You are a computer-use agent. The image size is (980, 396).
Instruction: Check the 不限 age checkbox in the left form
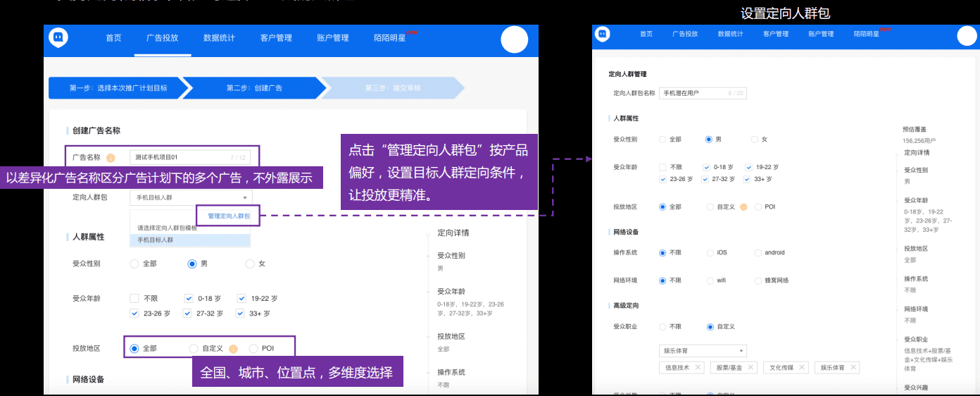(x=134, y=298)
